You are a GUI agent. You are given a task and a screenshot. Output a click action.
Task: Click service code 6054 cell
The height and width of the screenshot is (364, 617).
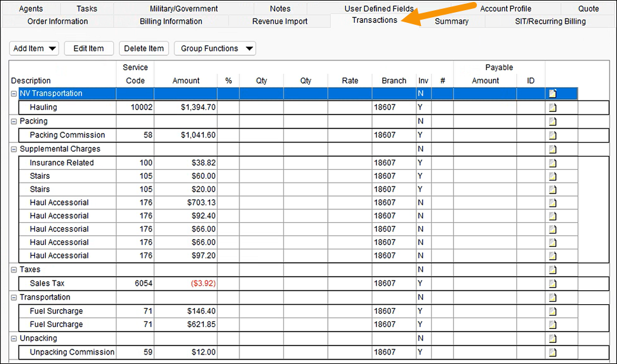click(135, 283)
